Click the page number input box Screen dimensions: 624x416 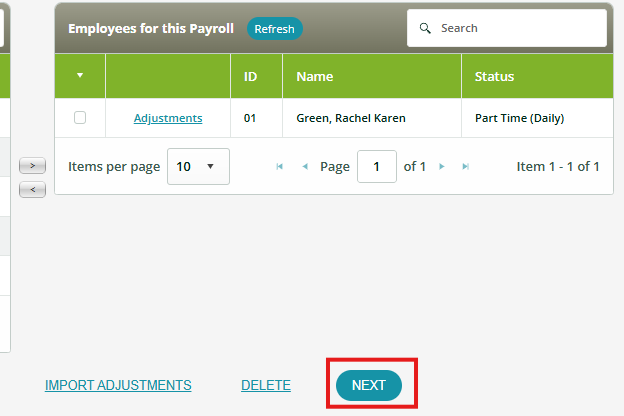click(x=376, y=167)
